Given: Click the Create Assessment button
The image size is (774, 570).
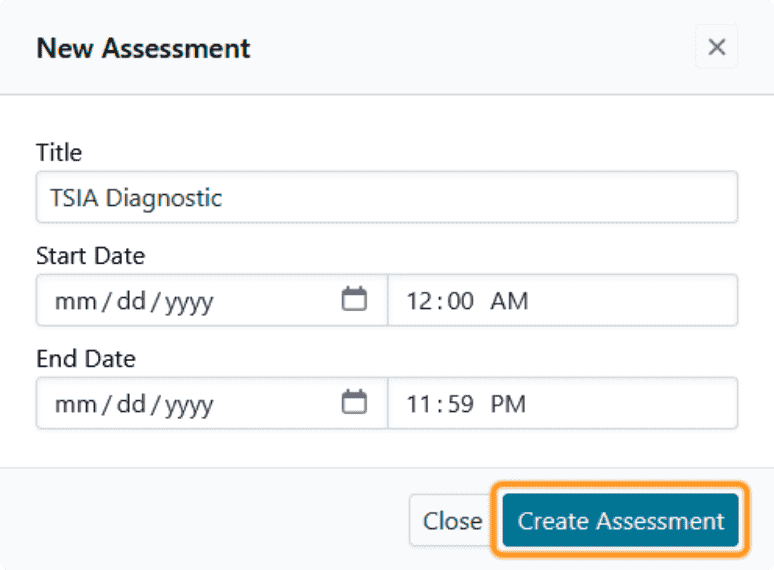Looking at the screenshot, I should tap(620, 521).
